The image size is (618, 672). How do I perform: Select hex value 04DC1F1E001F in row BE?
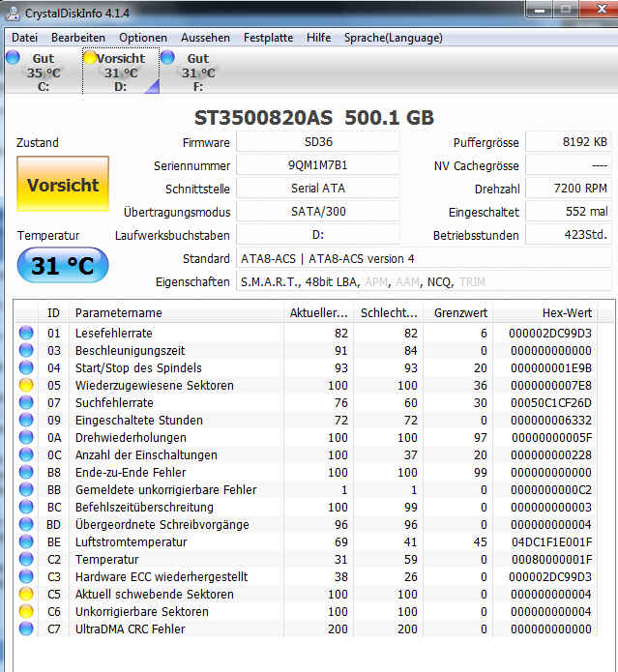tap(551, 541)
